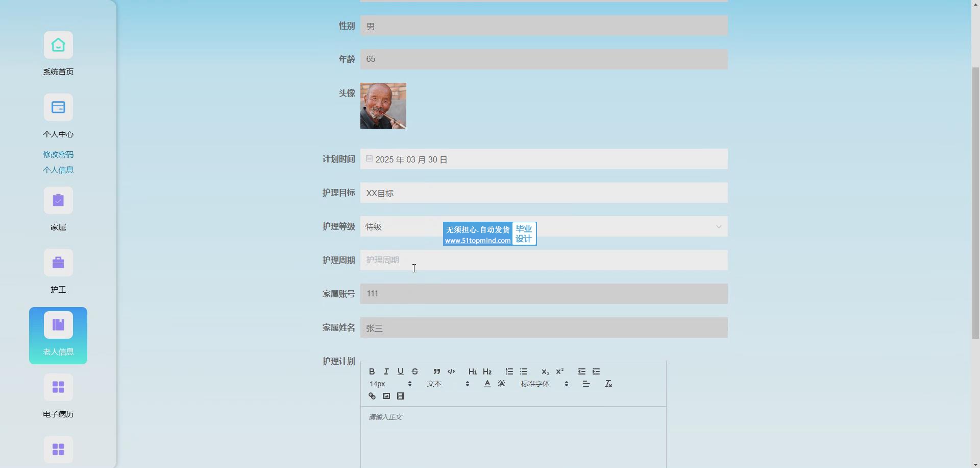Viewport: 980px width, 468px height.
Task: Open 电子病历 in the sidebar
Action: coord(58,396)
